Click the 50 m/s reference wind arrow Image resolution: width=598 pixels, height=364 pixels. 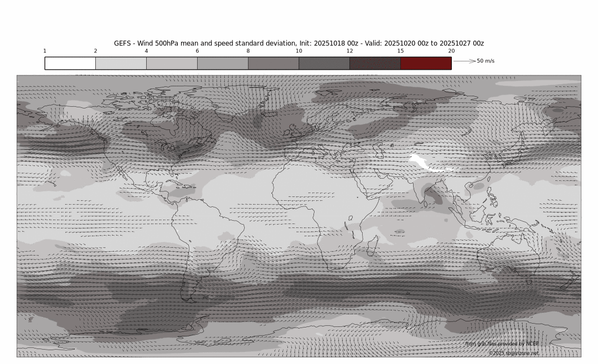coord(465,61)
